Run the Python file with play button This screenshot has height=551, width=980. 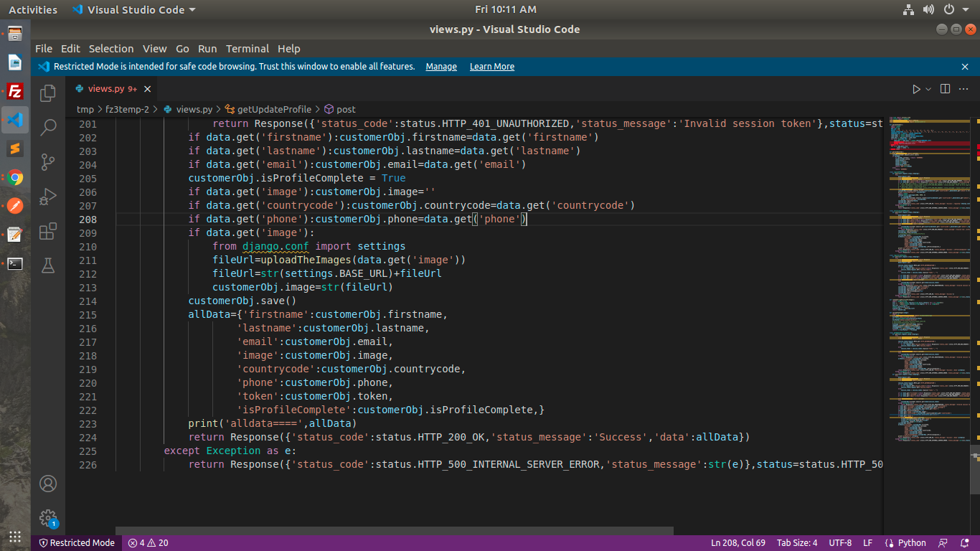click(916, 89)
